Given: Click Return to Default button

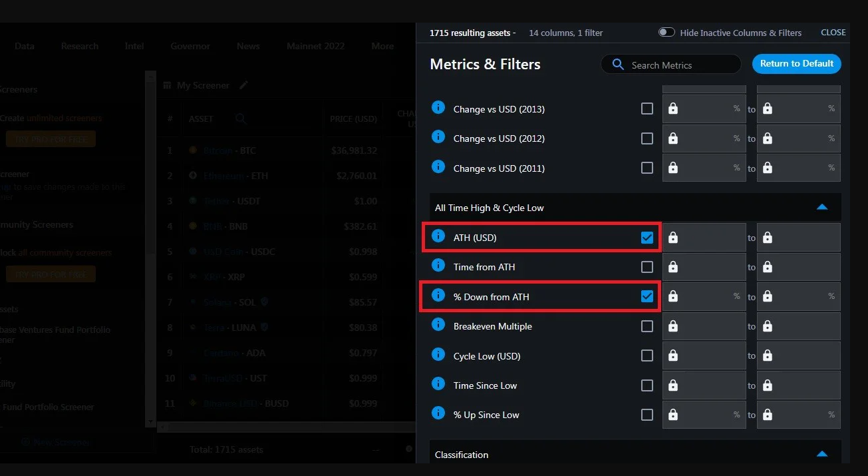Looking at the screenshot, I should pyautogui.click(x=797, y=64).
